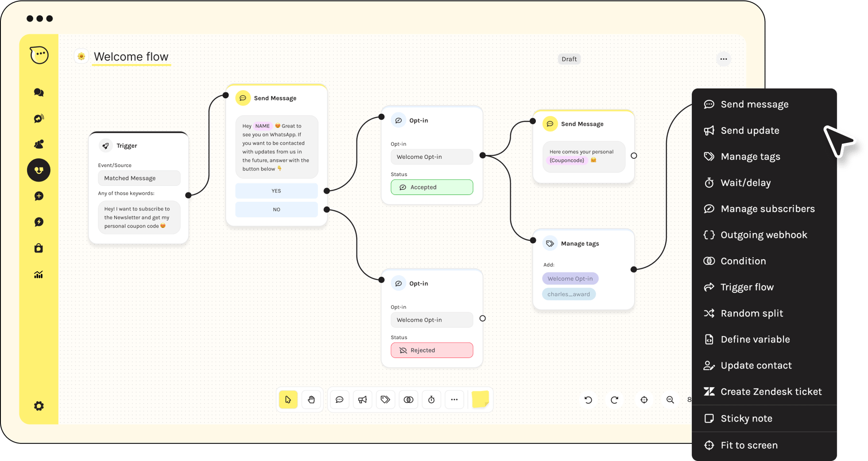Click the trigger keyword text box
Viewport: 868px width, 461px height.
point(139,217)
